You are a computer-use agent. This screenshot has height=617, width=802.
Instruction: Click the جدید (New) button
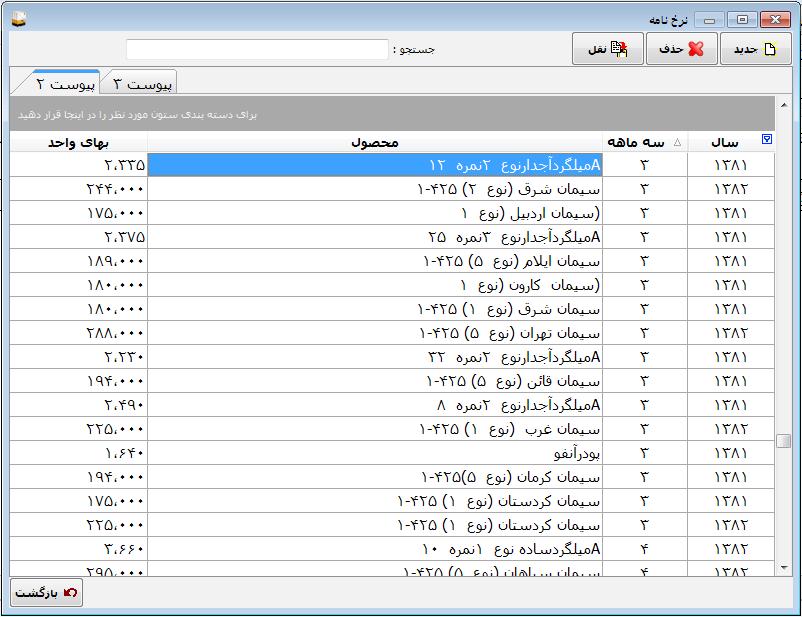[755, 49]
